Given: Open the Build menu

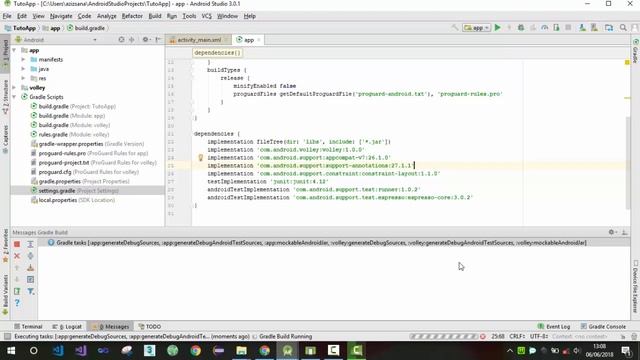Looking at the screenshot, I should tap(155, 16).
